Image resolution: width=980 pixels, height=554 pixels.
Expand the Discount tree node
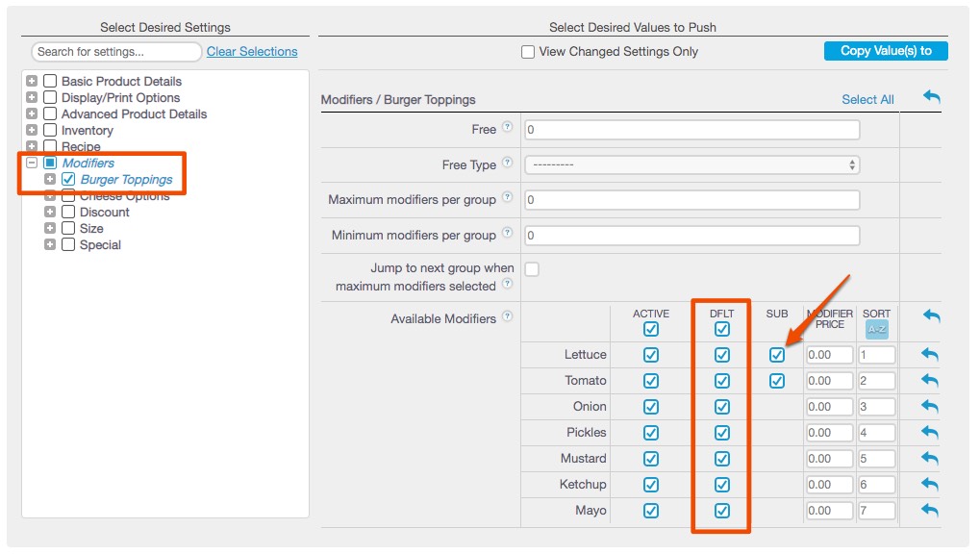tap(51, 213)
